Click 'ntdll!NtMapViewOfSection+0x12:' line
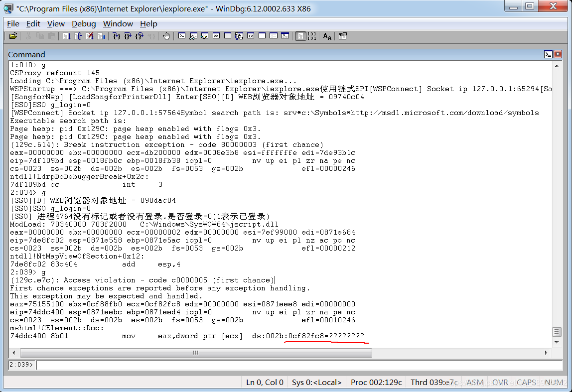The height and width of the screenshot is (392, 572). 77,256
